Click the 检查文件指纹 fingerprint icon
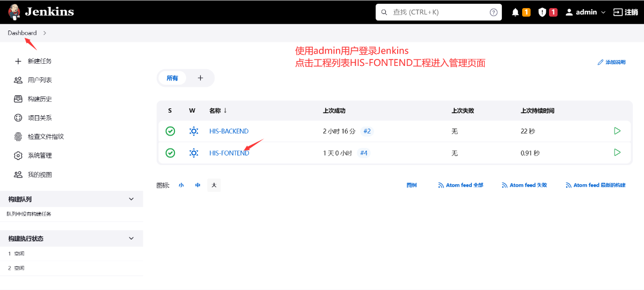Viewport: 644px width, 290px height. (18, 137)
